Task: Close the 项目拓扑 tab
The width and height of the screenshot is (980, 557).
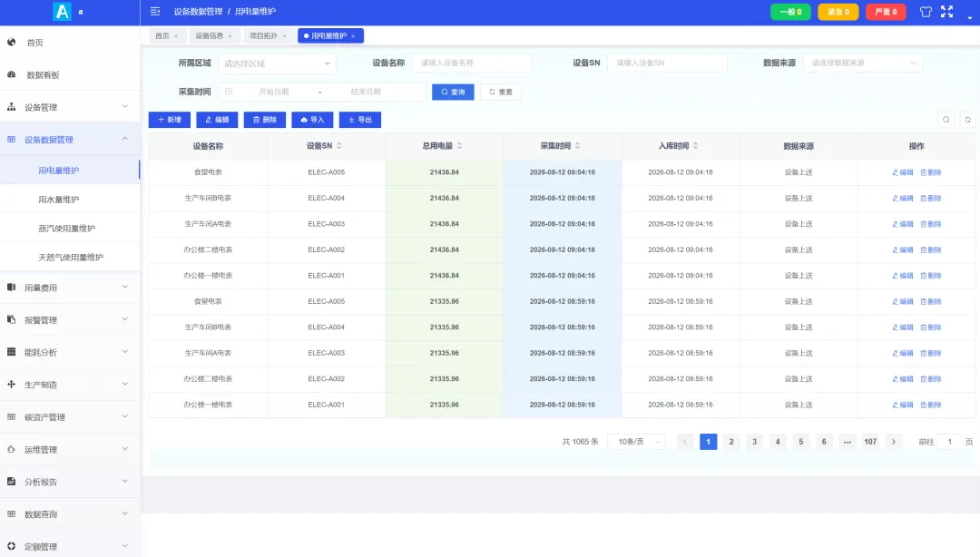Action: tap(284, 36)
